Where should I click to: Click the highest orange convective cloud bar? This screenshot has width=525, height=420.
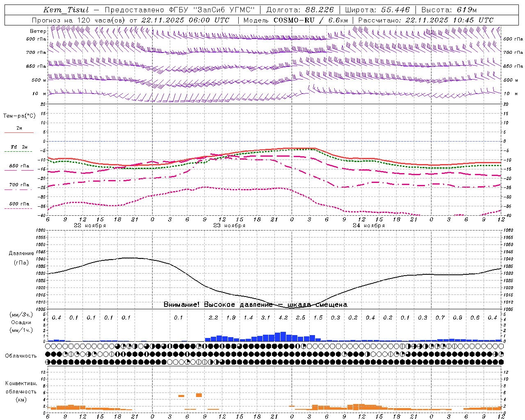[199, 395]
